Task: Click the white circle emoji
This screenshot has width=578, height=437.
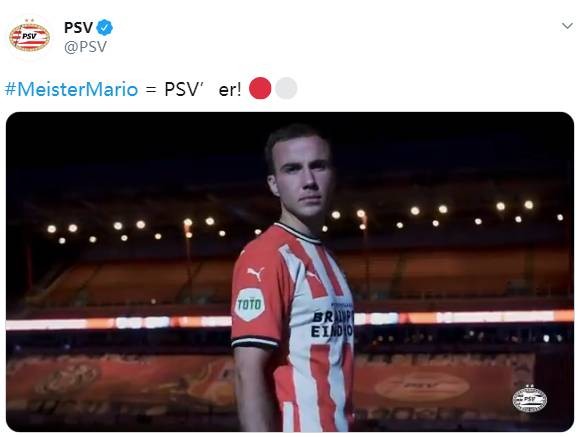Action: click(286, 88)
